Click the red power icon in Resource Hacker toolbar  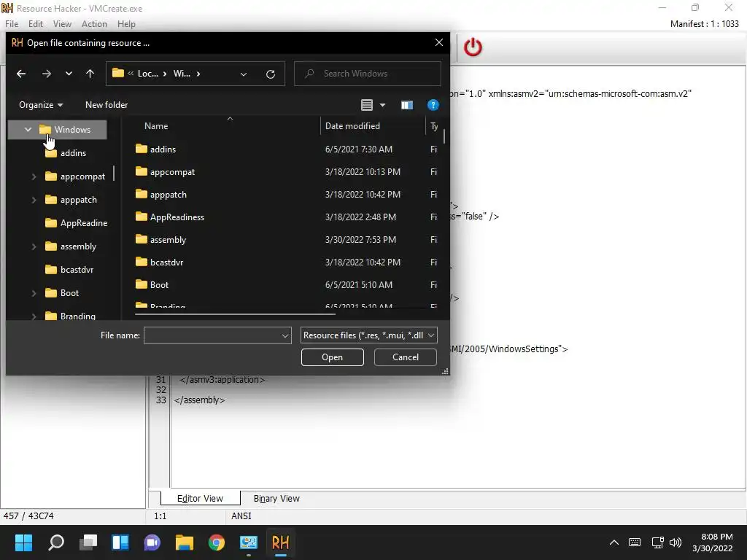pos(473,47)
